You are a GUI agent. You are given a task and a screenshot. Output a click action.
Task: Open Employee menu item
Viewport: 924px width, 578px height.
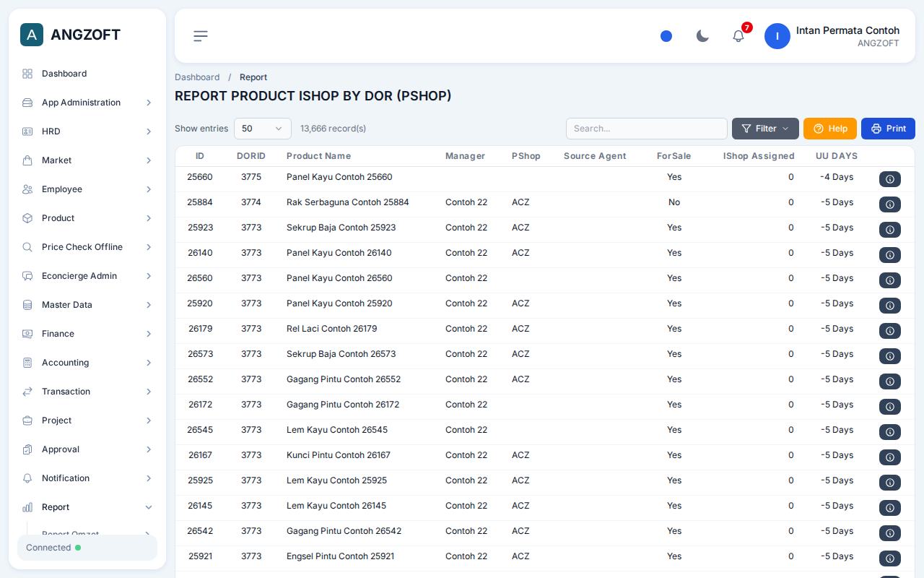(87, 189)
